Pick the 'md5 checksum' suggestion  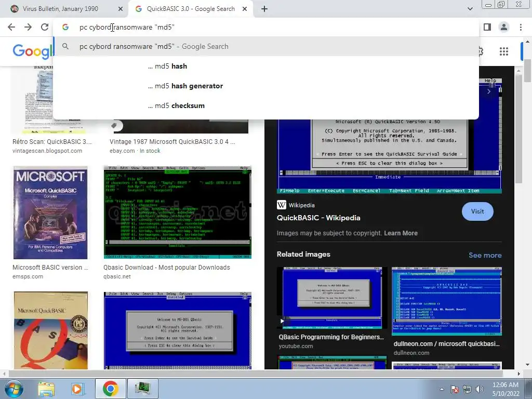[x=266, y=105]
